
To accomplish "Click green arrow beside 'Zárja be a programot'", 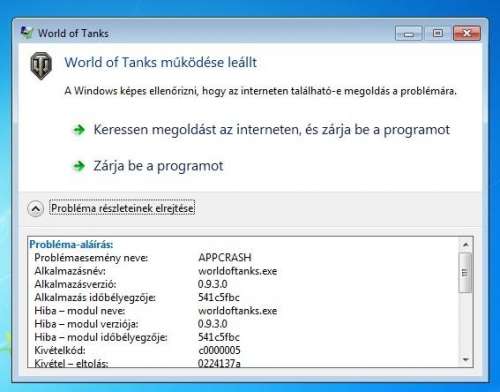I will (x=79, y=166).
